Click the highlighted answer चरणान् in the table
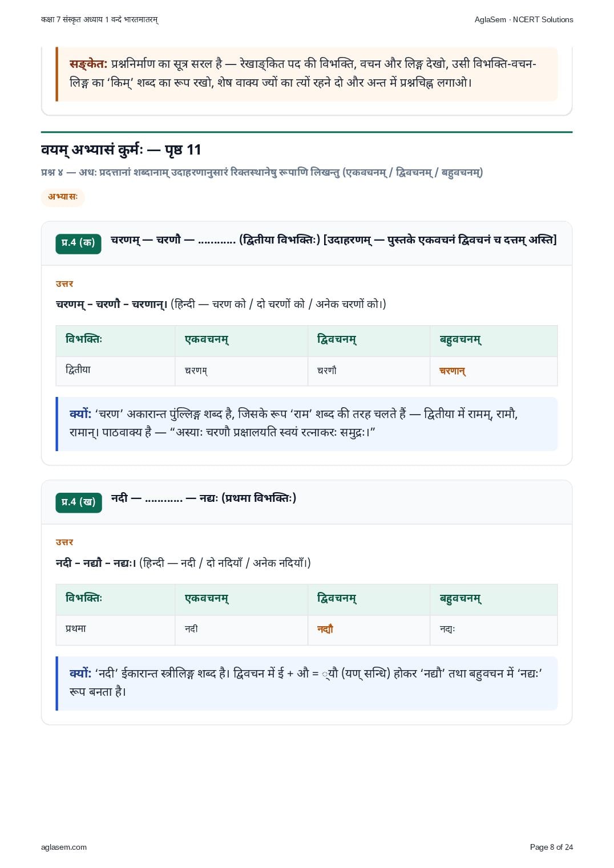This screenshot has height=868, width=614. click(x=453, y=371)
